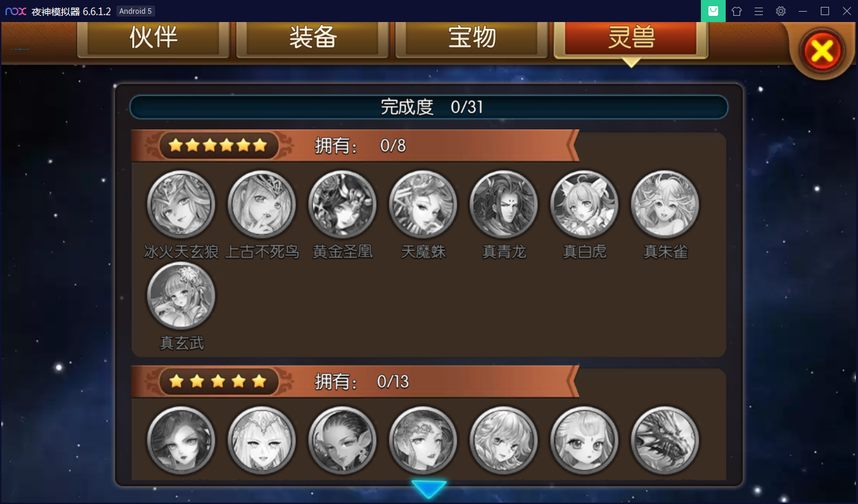
Task: Select the 上古不死鸟 beast portrait
Action: (x=262, y=204)
